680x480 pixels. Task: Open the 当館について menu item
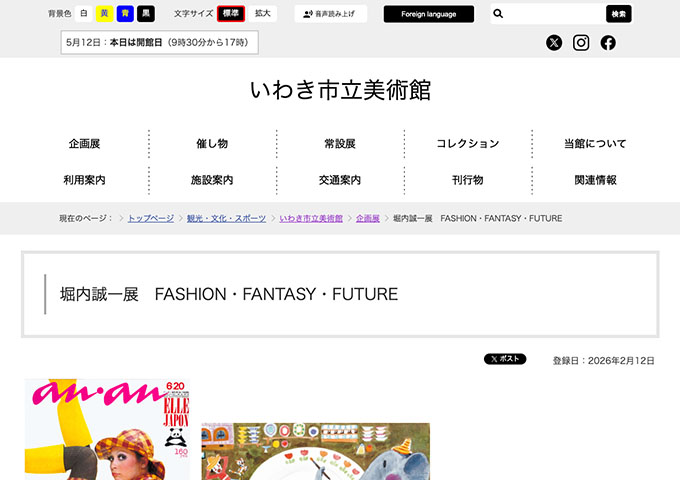click(x=595, y=144)
